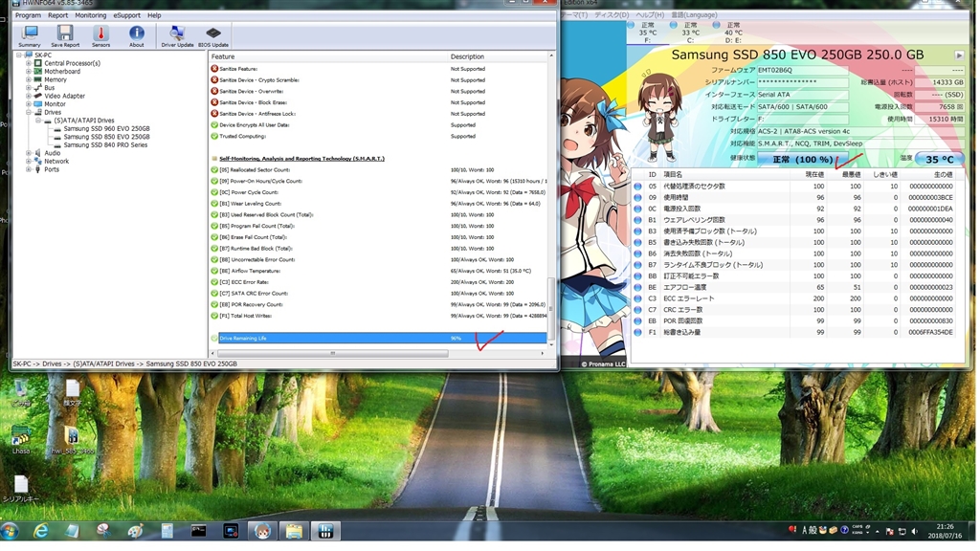The width and height of the screenshot is (980, 551).
Task: Click the 35 °C temperature button
Action: coord(939,160)
